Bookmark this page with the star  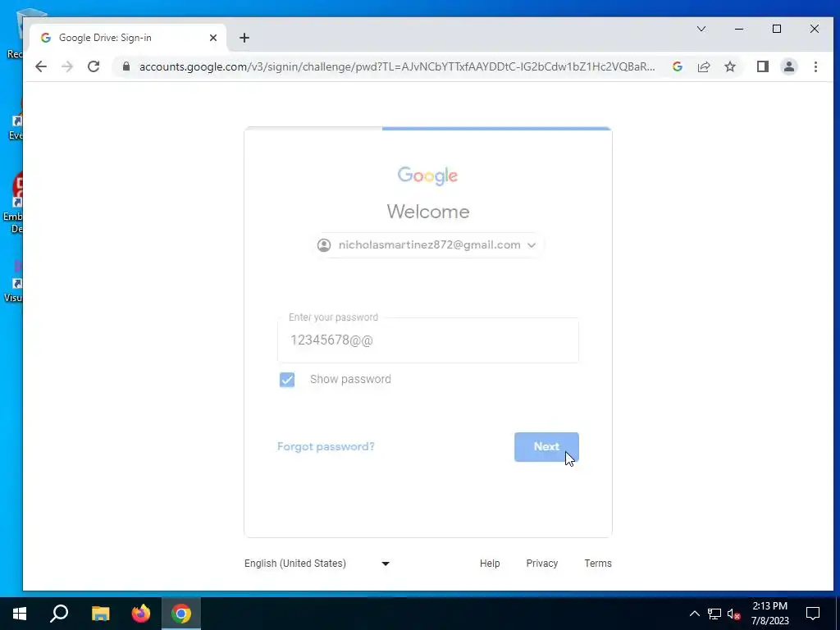pyautogui.click(x=729, y=66)
